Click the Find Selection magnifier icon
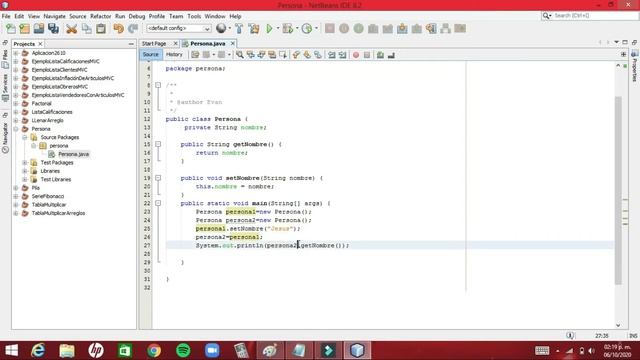Viewport: 640px width, 360px height. pyautogui.click(x=240, y=55)
